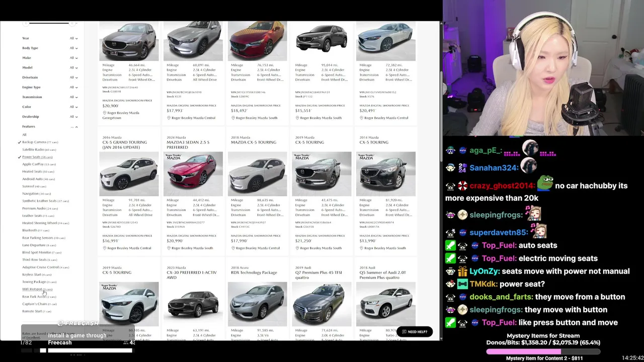This screenshot has height=362, width=644.
Task: Enable the Blind Spot Monitor filter
Action: point(42,252)
